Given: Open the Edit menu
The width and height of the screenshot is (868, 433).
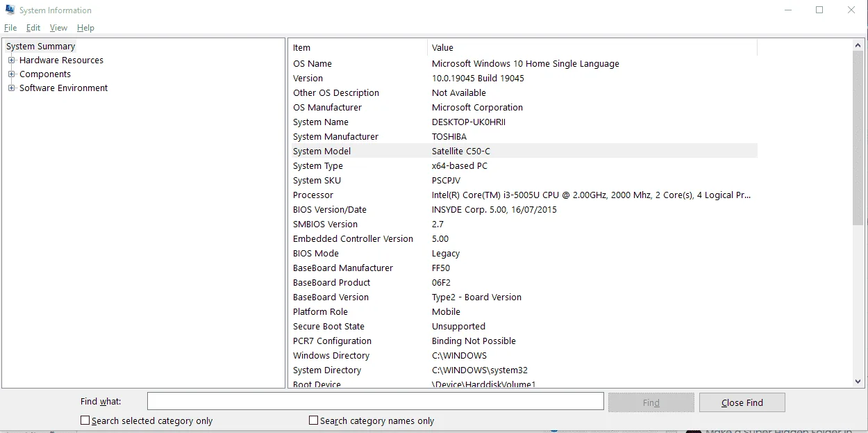Looking at the screenshot, I should click(33, 28).
